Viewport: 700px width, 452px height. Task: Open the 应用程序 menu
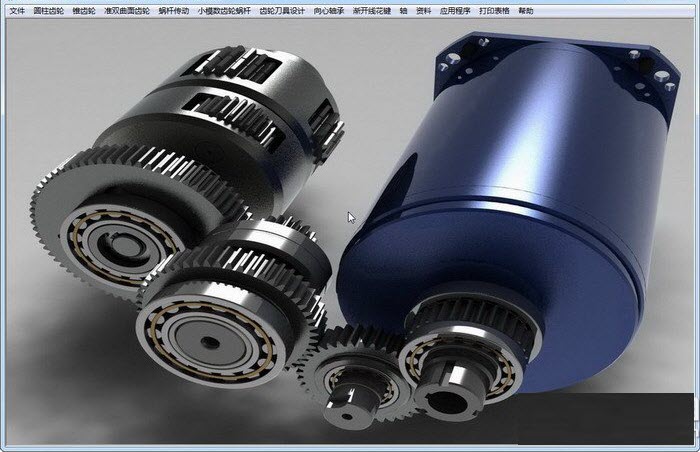point(455,10)
